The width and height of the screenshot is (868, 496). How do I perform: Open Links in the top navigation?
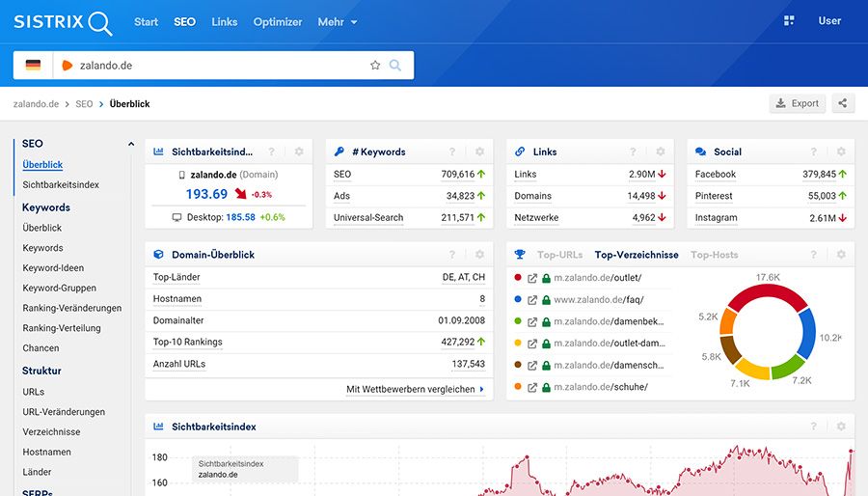pyautogui.click(x=224, y=21)
